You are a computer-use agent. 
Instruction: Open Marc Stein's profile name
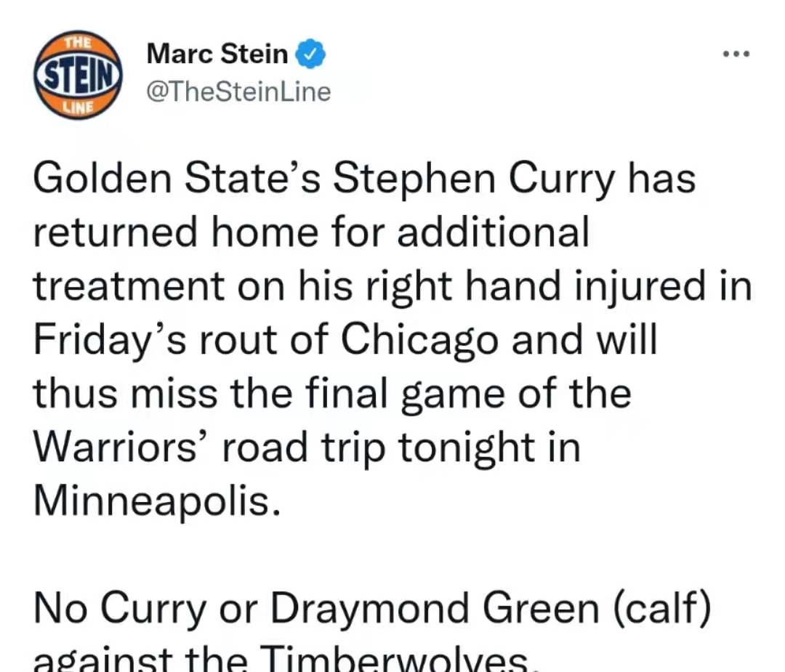[x=217, y=54]
